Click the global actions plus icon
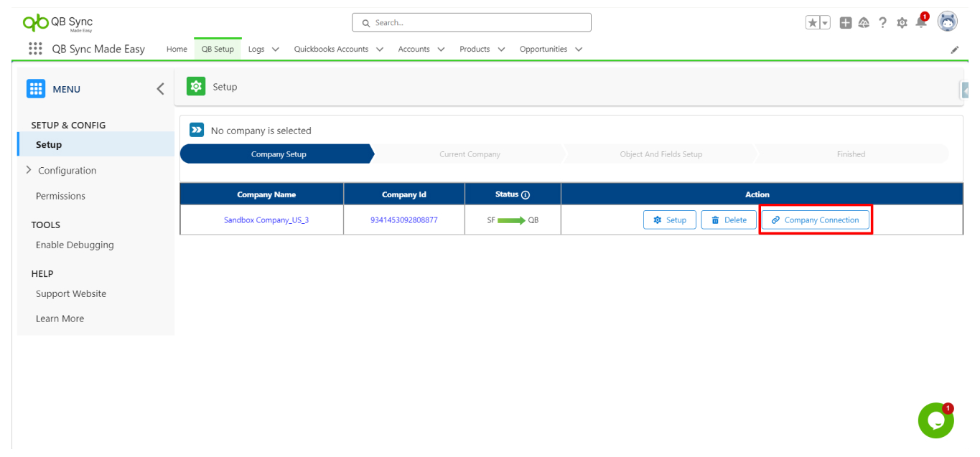 [846, 23]
